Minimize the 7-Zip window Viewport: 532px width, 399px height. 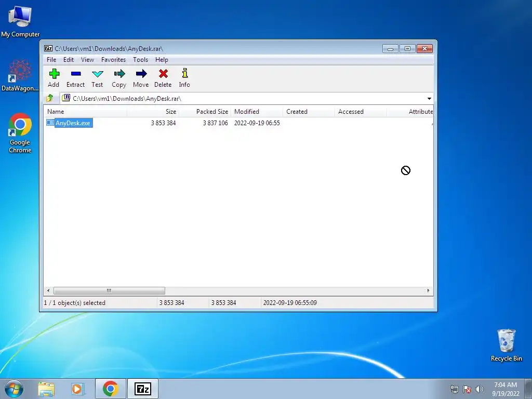click(x=390, y=49)
